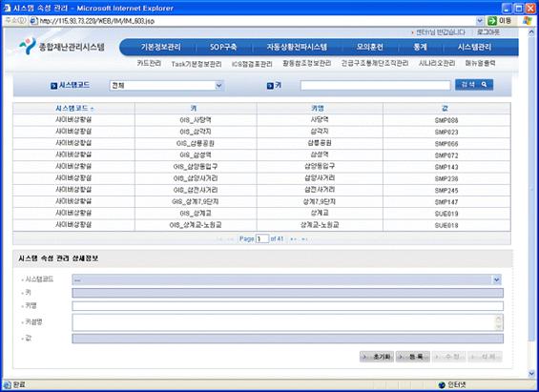This screenshot has height=392, width=539.
Task: Click the 검색 search button
Action: [x=474, y=85]
